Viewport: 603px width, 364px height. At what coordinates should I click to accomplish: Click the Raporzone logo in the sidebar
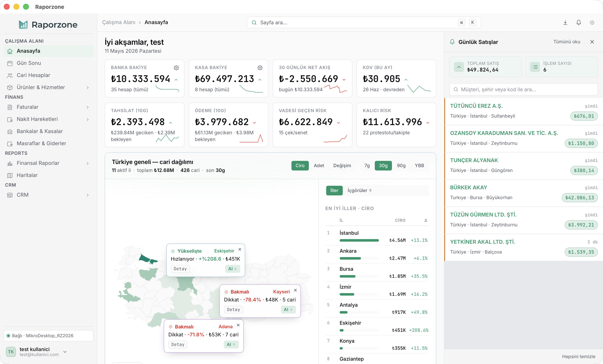(48, 24)
